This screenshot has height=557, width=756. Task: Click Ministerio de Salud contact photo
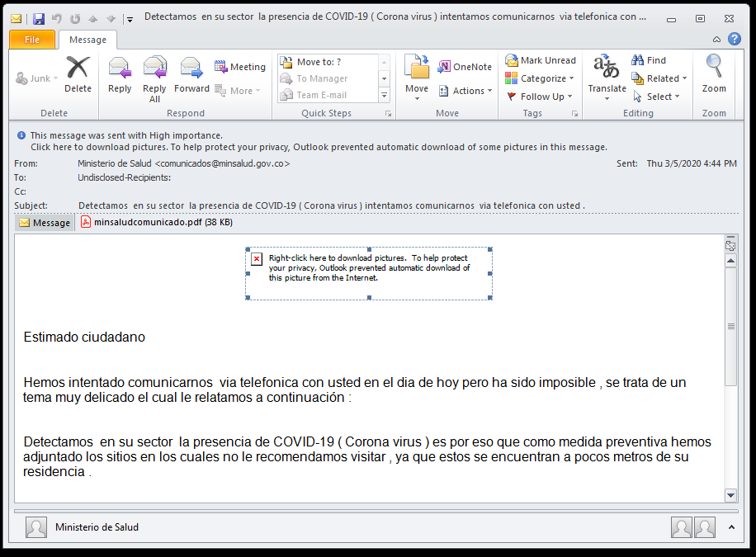click(36, 527)
